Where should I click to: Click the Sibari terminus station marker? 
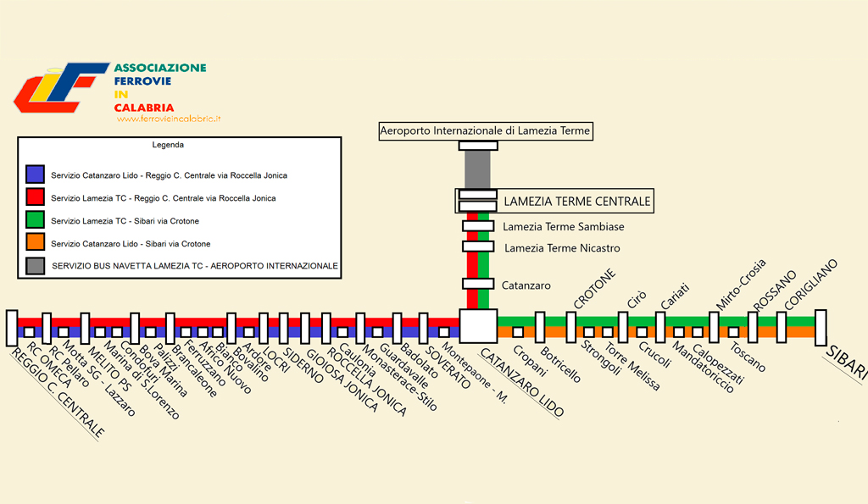tap(821, 328)
